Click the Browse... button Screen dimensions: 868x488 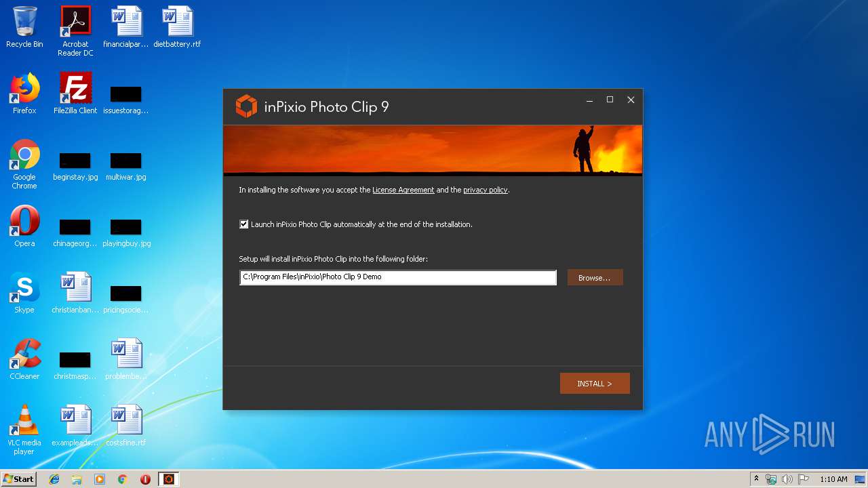point(595,277)
